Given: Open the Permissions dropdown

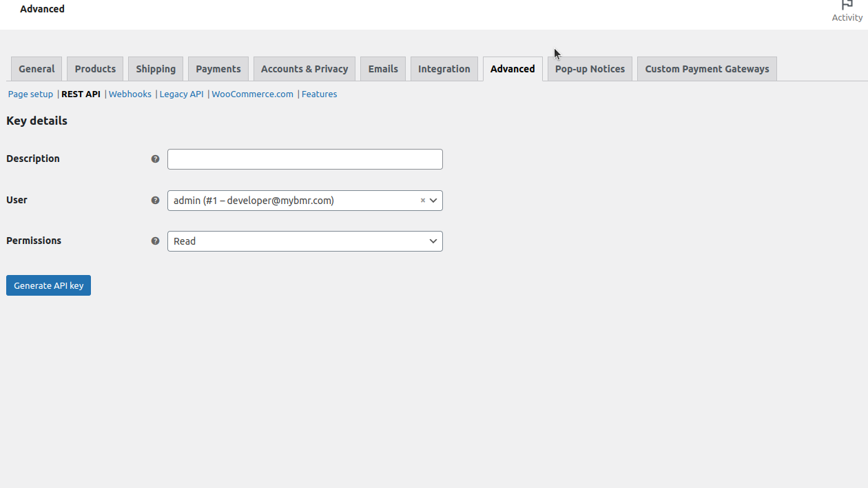Looking at the screenshot, I should [304, 241].
